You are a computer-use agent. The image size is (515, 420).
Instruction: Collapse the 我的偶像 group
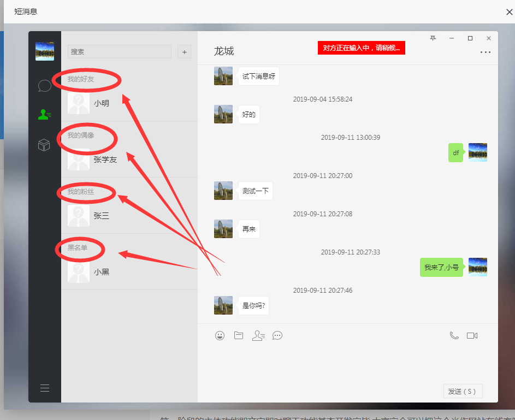click(81, 135)
